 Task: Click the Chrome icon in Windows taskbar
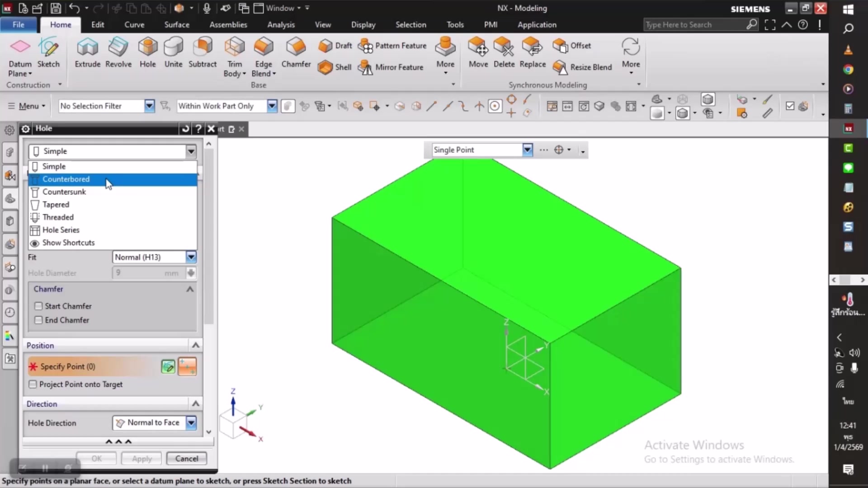(848, 70)
